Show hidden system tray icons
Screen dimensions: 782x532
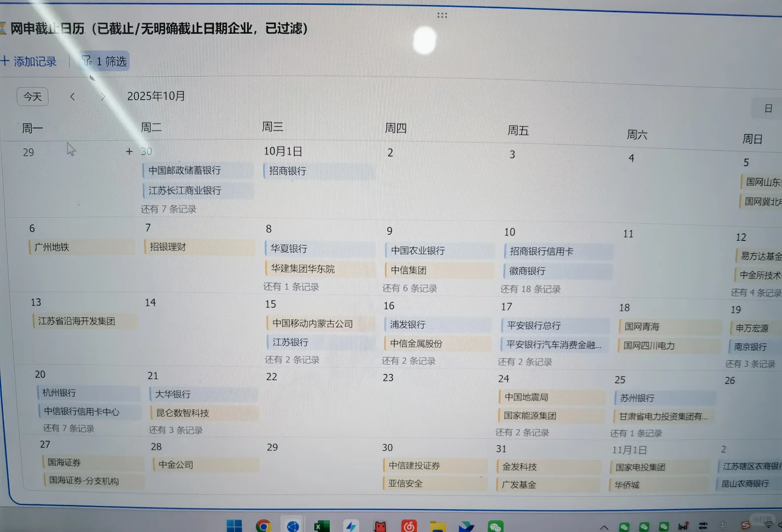pyautogui.click(x=604, y=528)
